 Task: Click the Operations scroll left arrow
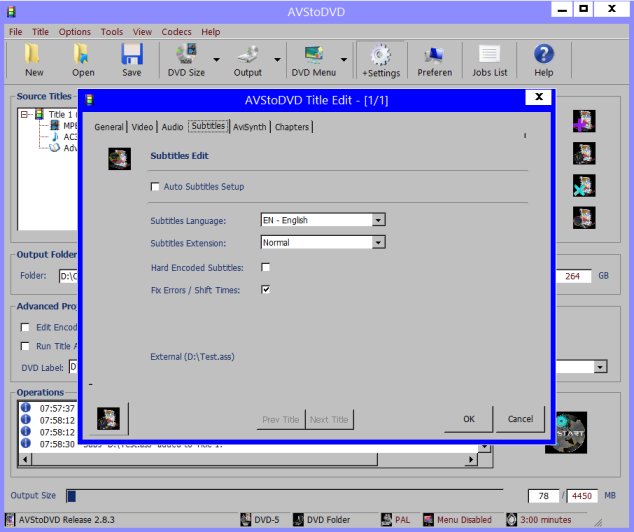[x=25, y=460]
